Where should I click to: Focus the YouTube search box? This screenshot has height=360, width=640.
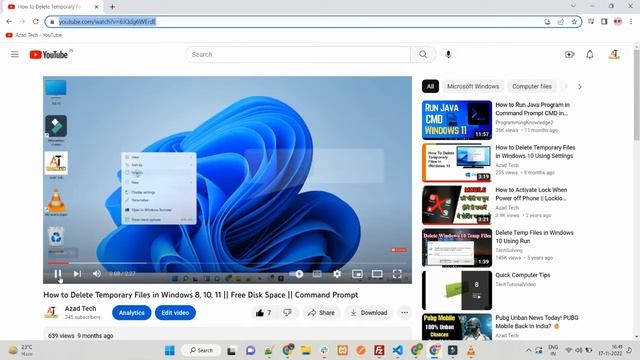[x=298, y=54]
